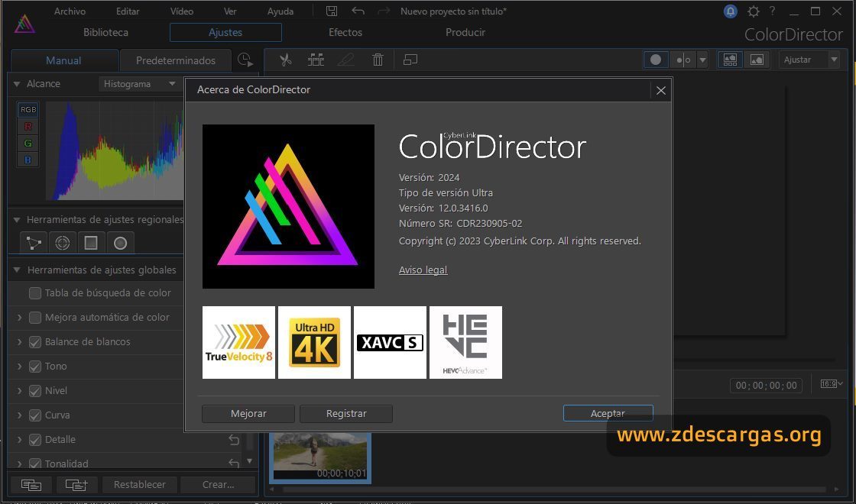This screenshot has height=504, width=856.
Task: Open the Vídeo menu
Action: pos(181,11)
